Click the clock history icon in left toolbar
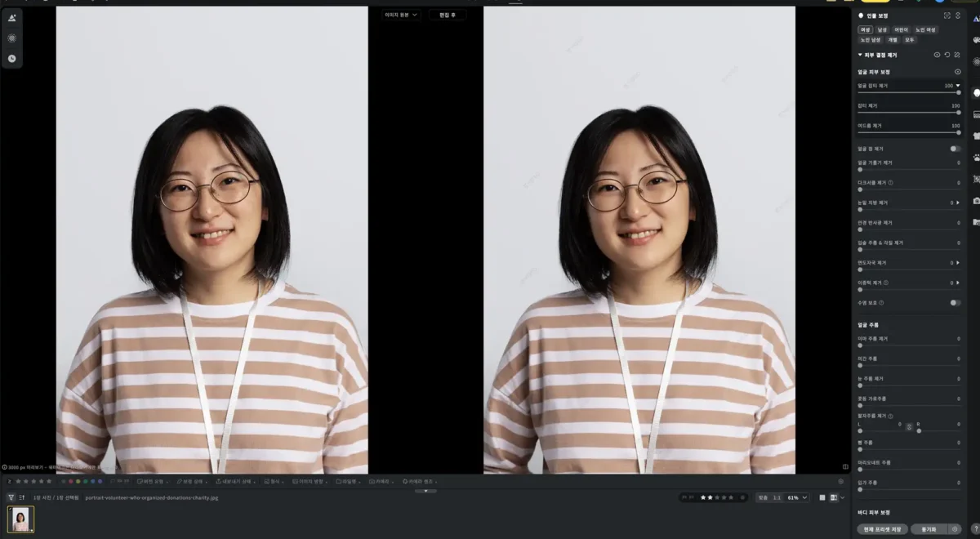Image resolution: width=980 pixels, height=539 pixels. click(11, 58)
